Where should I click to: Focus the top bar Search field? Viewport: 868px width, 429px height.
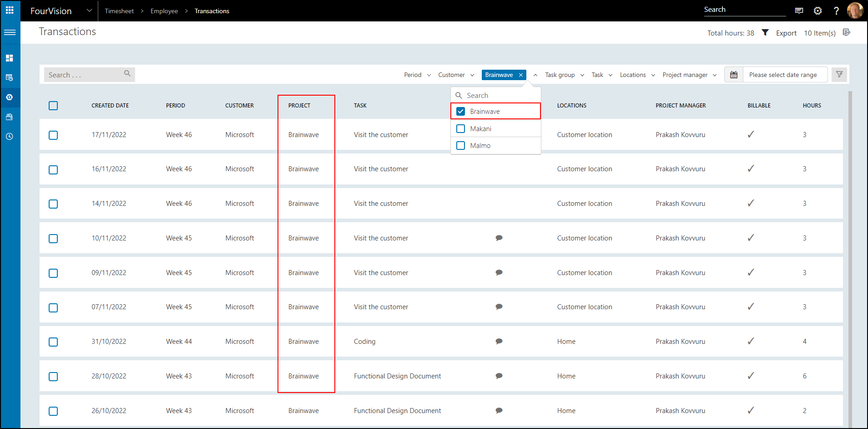pyautogui.click(x=745, y=10)
